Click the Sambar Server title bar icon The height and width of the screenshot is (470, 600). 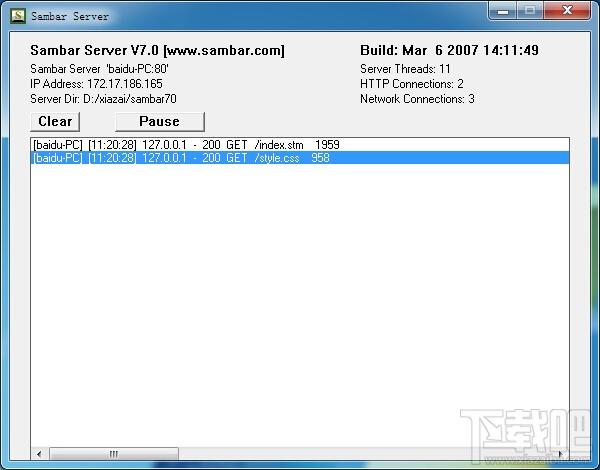[18, 16]
